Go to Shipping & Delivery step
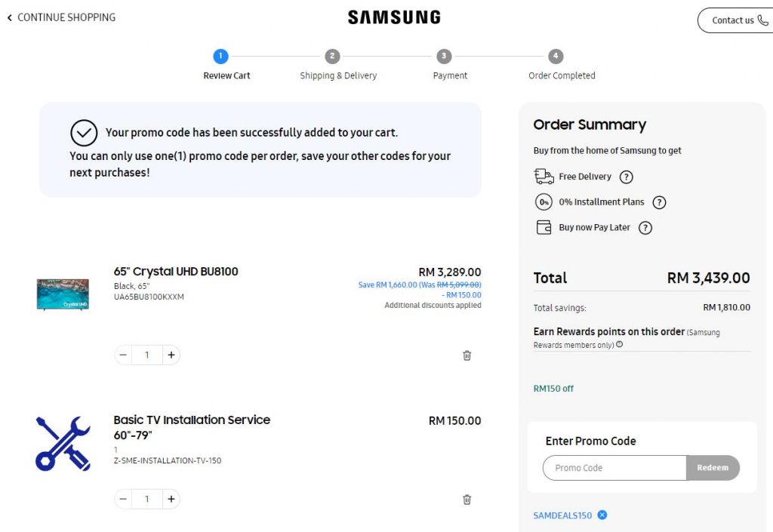The width and height of the screenshot is (773, 532). (x=332, y=57)
